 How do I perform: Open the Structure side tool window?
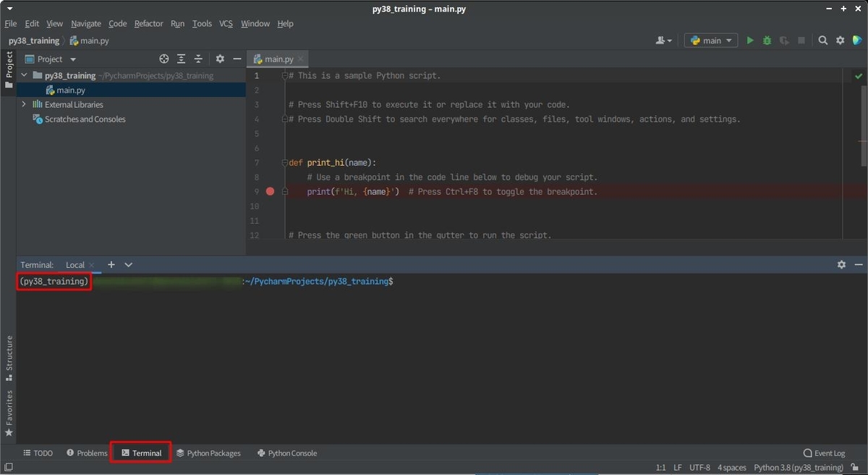pyautogui.click(x=9, y=358)
